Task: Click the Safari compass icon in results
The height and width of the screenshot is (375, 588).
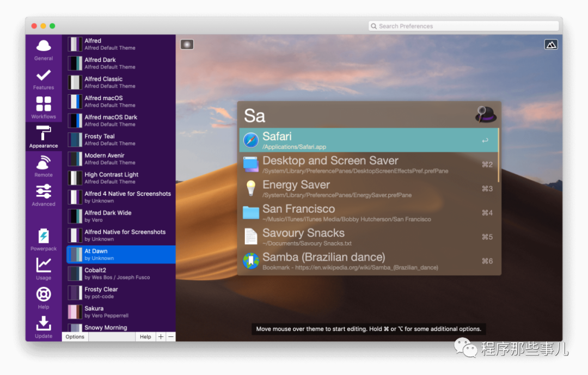Action: [250, 140]
